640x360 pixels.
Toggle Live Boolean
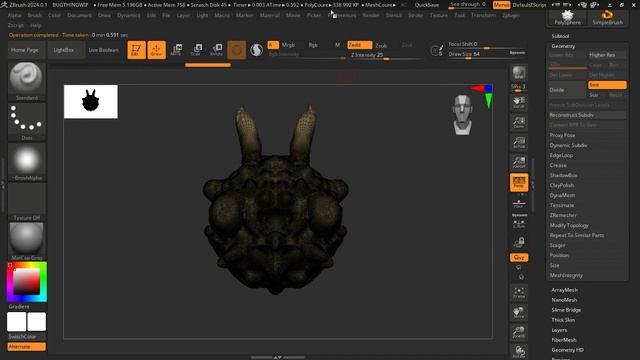tap(104, 50)
